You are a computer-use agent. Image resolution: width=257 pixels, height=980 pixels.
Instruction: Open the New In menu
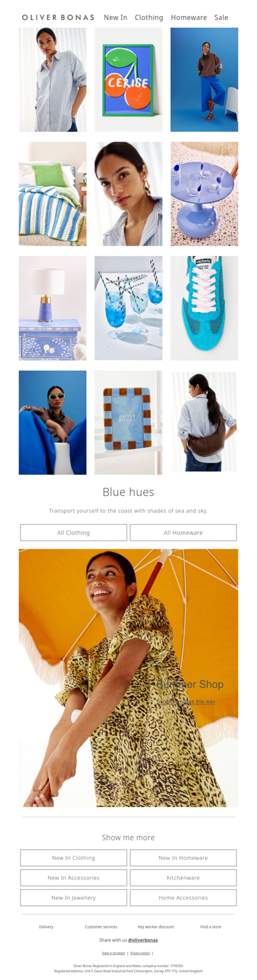click(116, 17)
